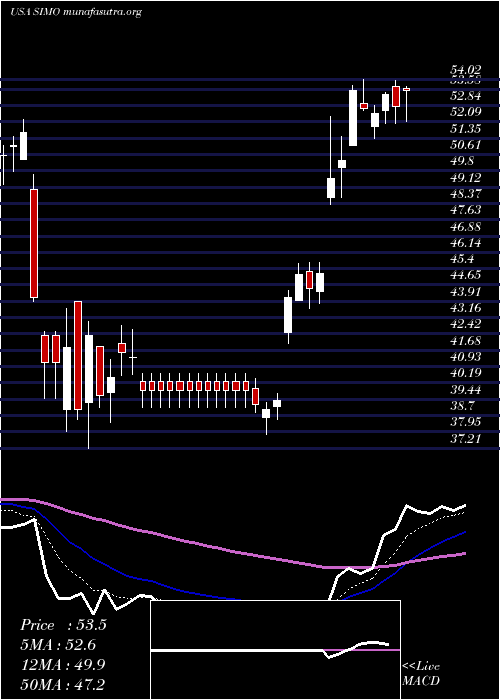Click the 44.65 price axis label

tap(466, 275)
